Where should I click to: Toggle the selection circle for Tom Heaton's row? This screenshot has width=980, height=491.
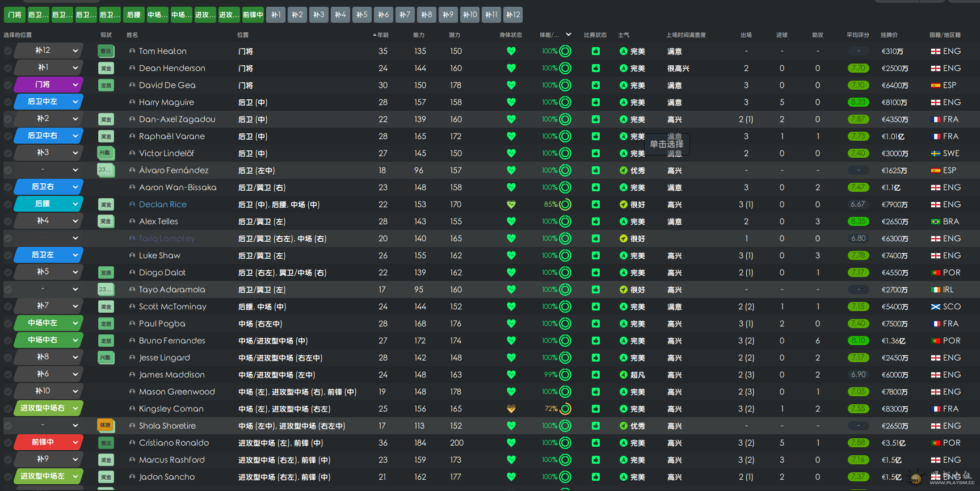(x=8, y=51)
